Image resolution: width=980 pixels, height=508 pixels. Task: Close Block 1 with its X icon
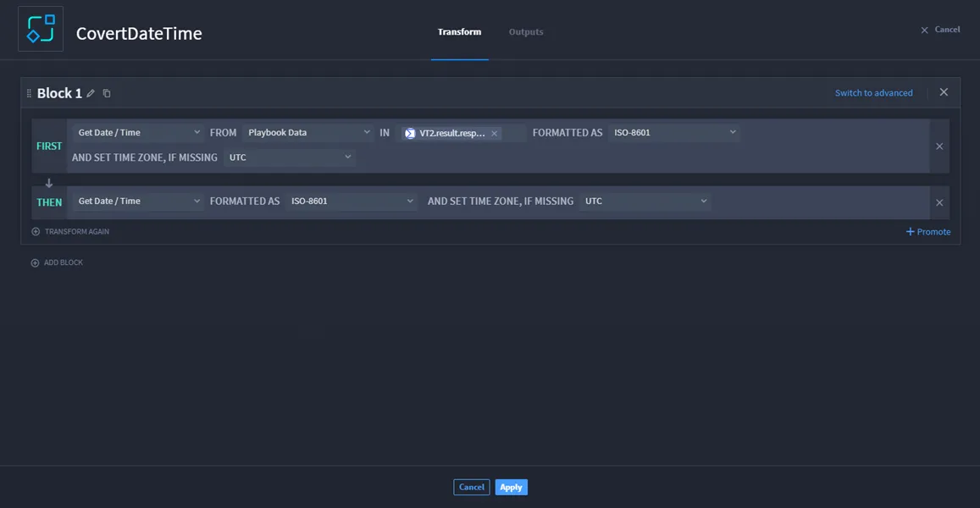944,92
